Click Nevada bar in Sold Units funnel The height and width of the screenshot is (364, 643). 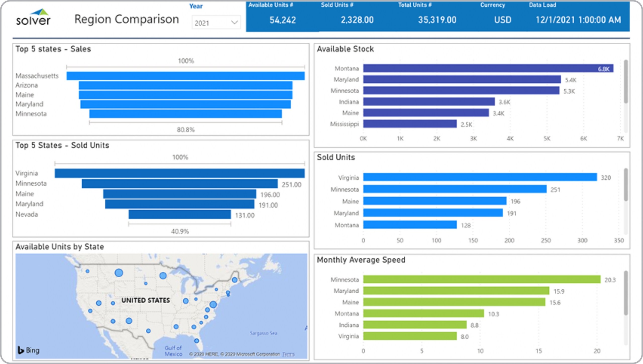click(x=180, y=215)
